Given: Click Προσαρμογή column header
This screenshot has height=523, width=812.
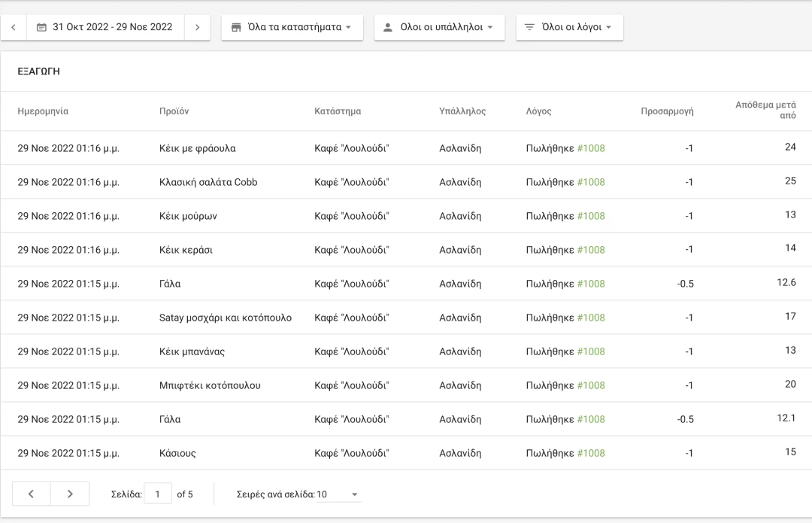Looking at the screenshot, I should coord(666,111).
